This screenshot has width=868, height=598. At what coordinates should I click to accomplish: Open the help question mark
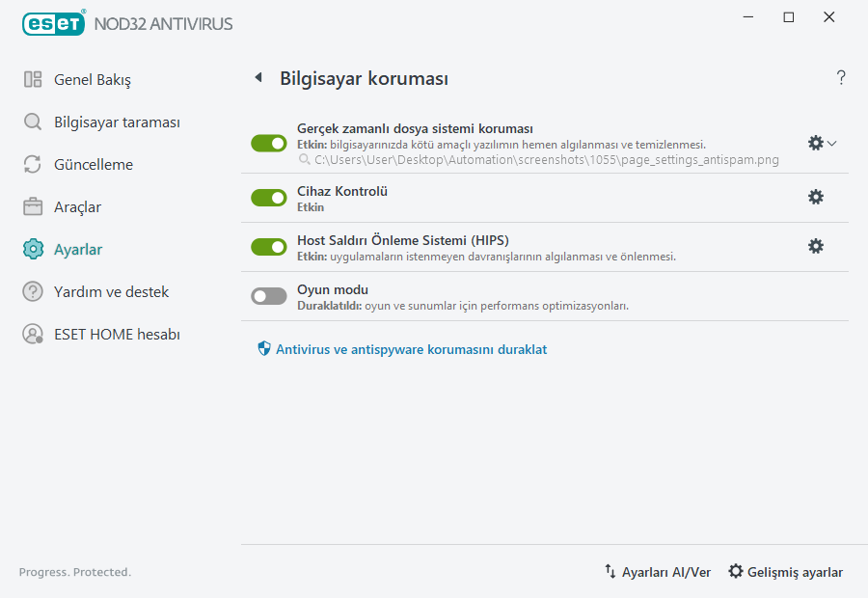[x=840, y=77]
